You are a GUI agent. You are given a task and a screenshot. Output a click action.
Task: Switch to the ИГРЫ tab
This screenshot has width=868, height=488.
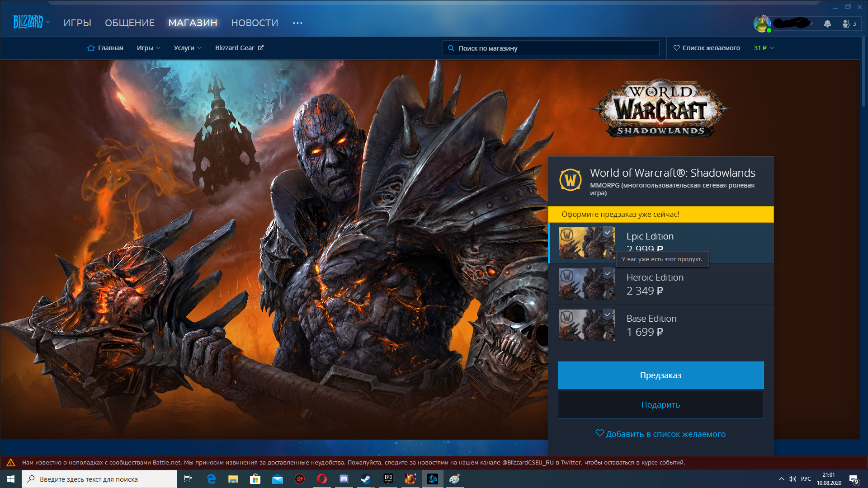tap(77, 23)
